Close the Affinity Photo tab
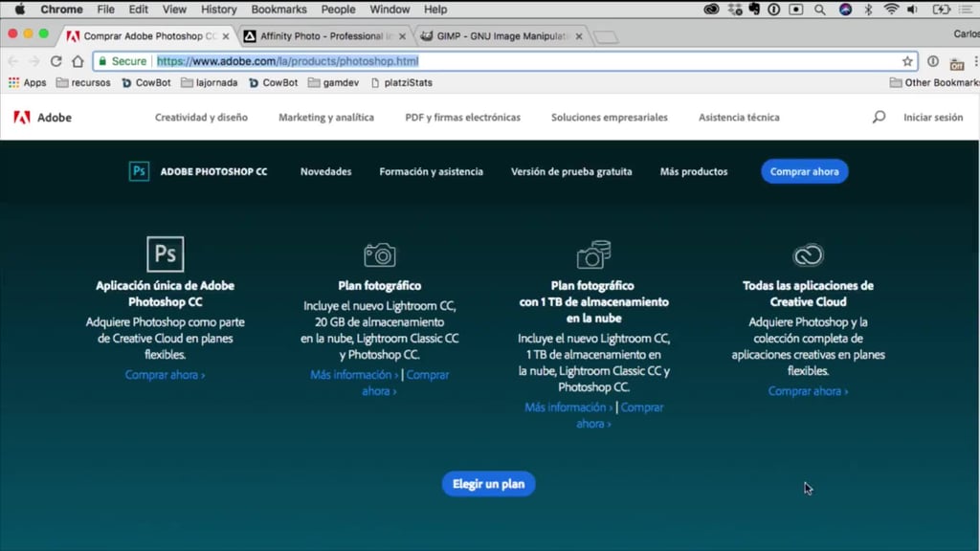Screen dimensions: 980x551 pos(402,36)
